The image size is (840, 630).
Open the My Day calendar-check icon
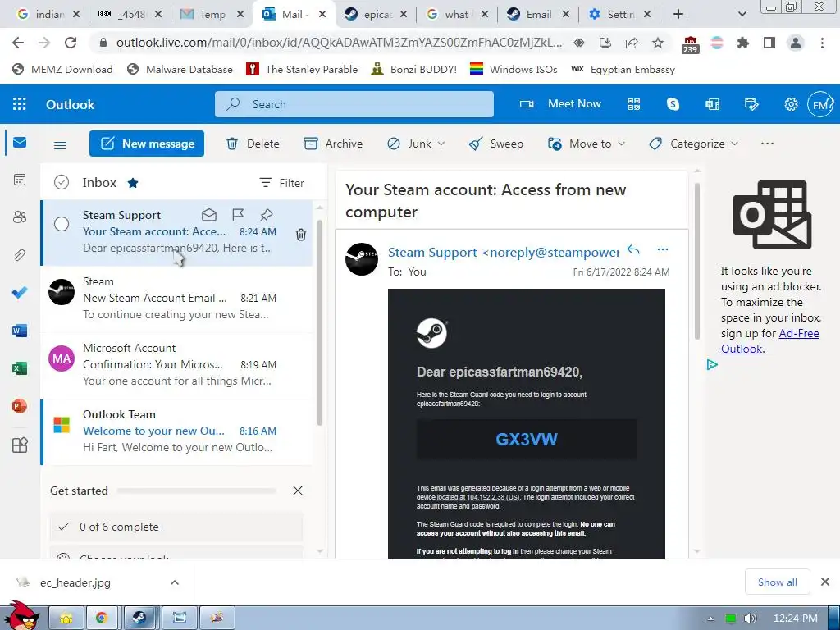point(751,104)
